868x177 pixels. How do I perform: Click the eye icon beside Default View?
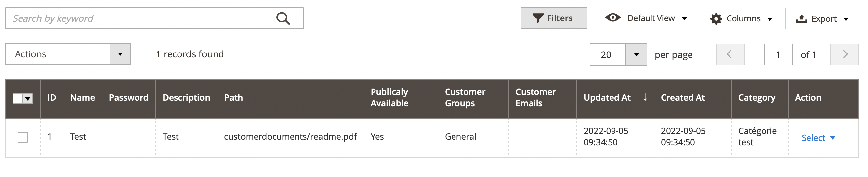[x=612, y=18]
